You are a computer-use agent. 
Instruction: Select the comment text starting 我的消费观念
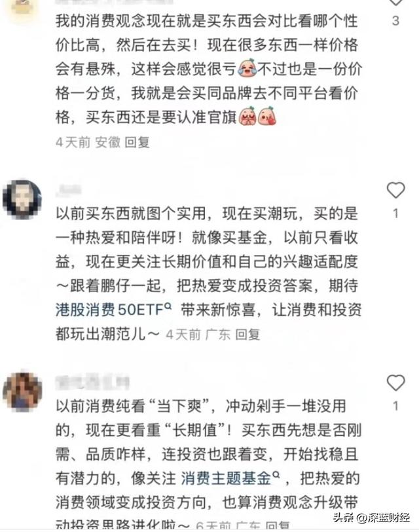pos(208,69)
